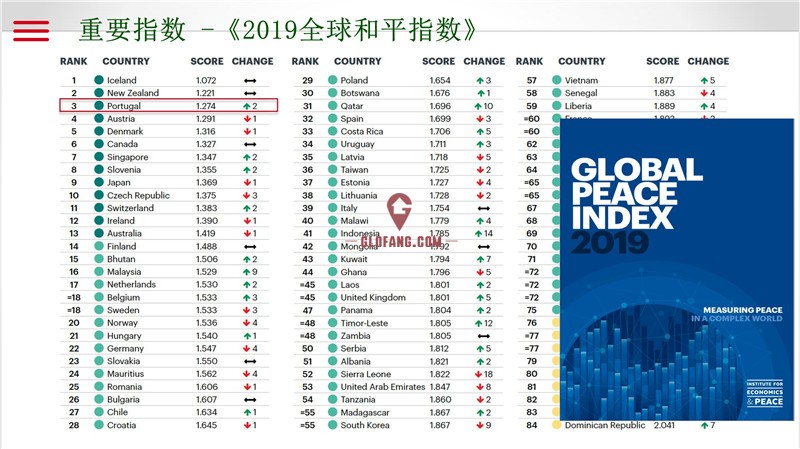Click the red down arrow in Sweden row
The height and width of the screenshot is (449, 800).
(247, 310)
